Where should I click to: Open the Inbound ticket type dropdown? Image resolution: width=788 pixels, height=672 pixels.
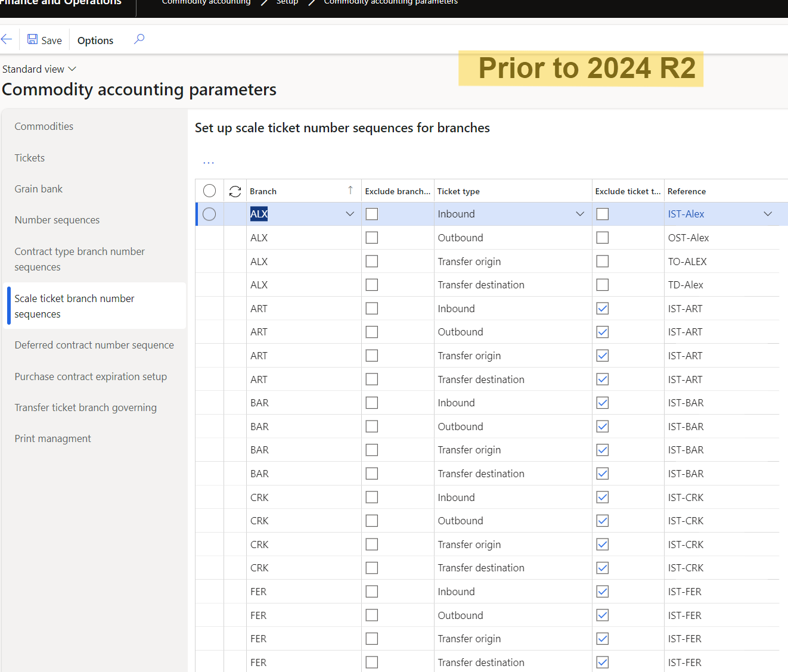tap(579, 213)
